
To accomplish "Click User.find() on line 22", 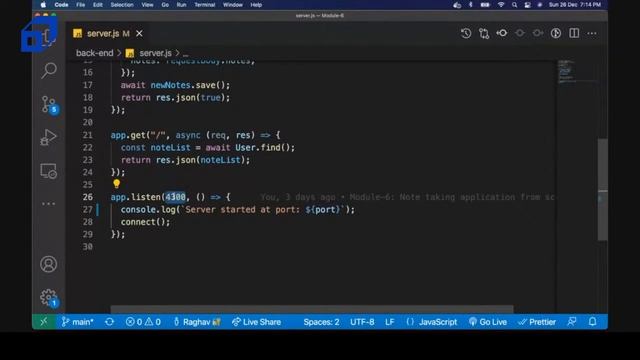I will click(x=262, y=147).
